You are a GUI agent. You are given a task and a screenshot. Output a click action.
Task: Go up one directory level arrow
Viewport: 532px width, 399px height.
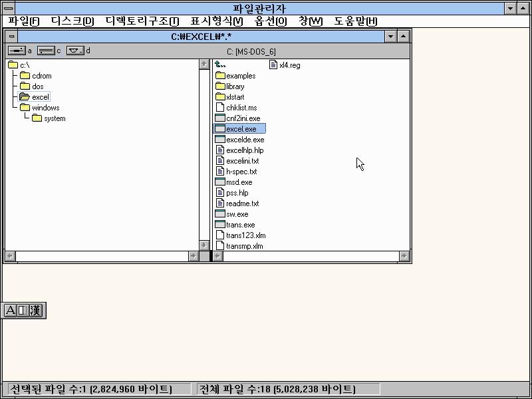pyautogui.click(x=220, y=65)
